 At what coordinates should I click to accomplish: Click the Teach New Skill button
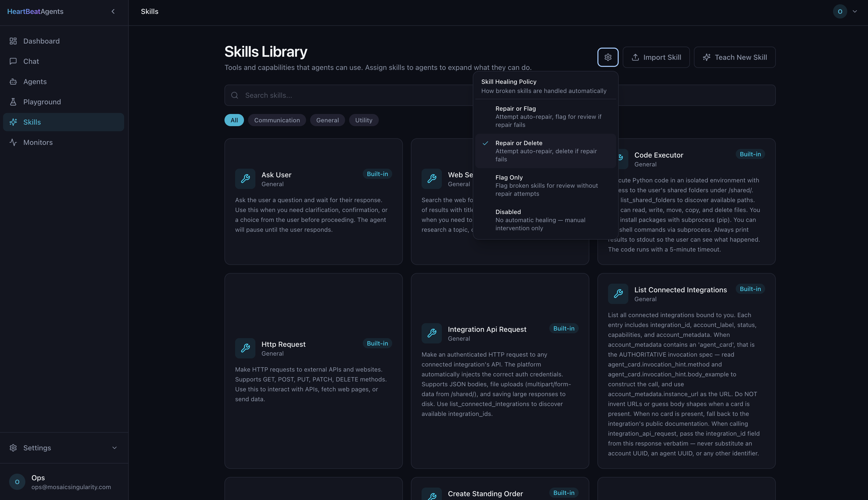(x=734, y=57)
